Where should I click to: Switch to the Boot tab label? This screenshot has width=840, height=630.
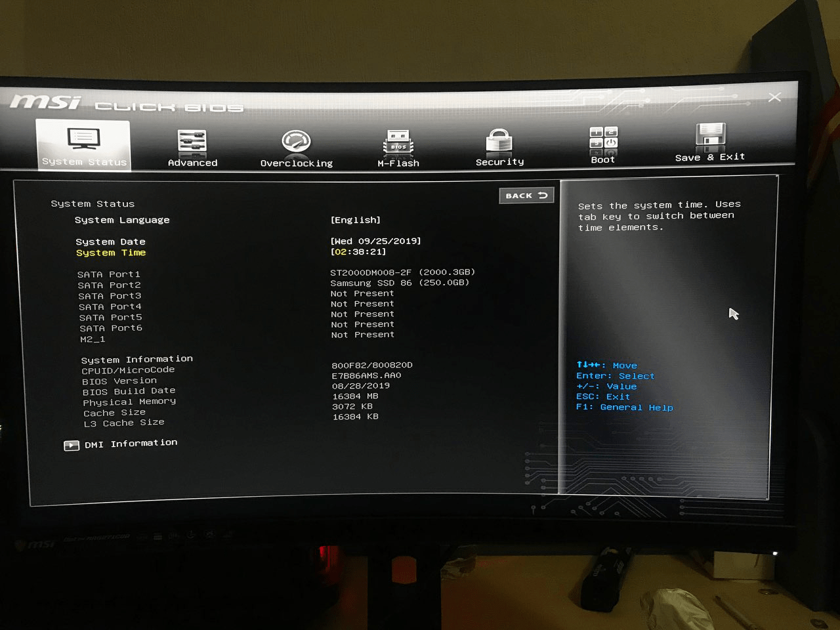[x=603, y=159]
